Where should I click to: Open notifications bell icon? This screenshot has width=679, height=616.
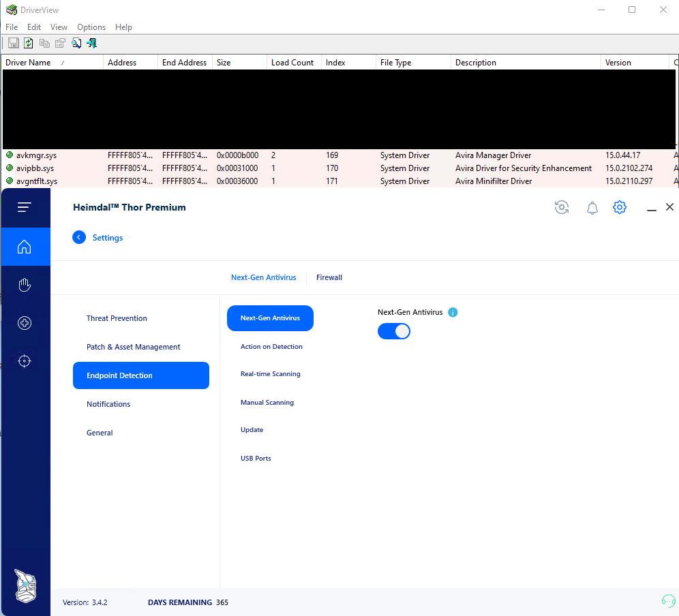pos(592,208)
